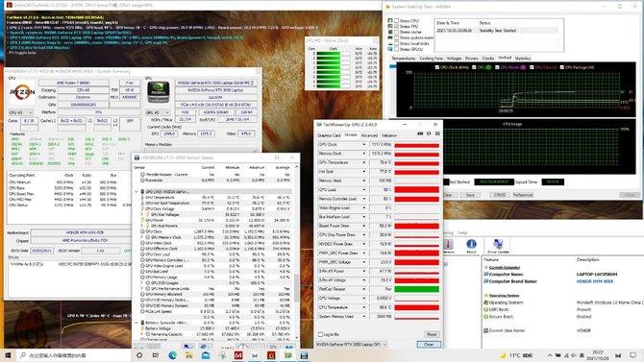644x362 pixels.
Task: Collapse the GPU sensor tree group
Action: pos(136,192)
